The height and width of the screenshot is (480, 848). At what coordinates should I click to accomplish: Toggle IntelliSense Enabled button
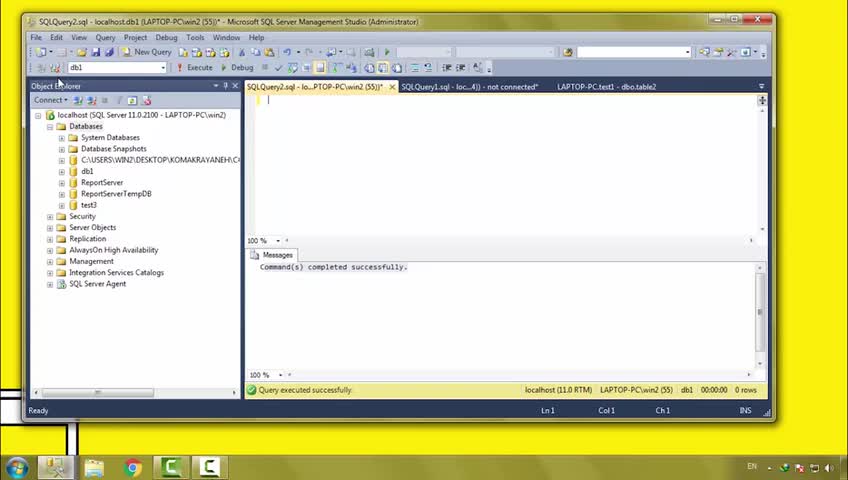coord(320,68)
